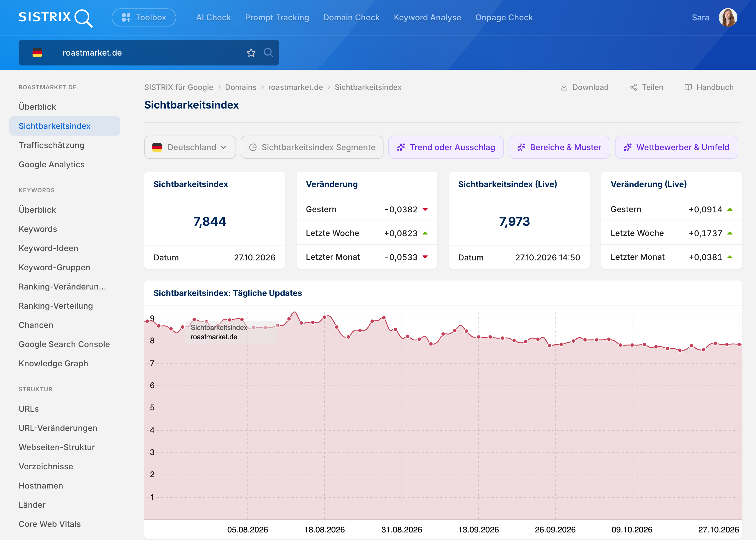The height and width of the screenshot is (540, 756).
Task: Click Trend oder Ausschlag AI button
Action: click(x=446, y=147)
